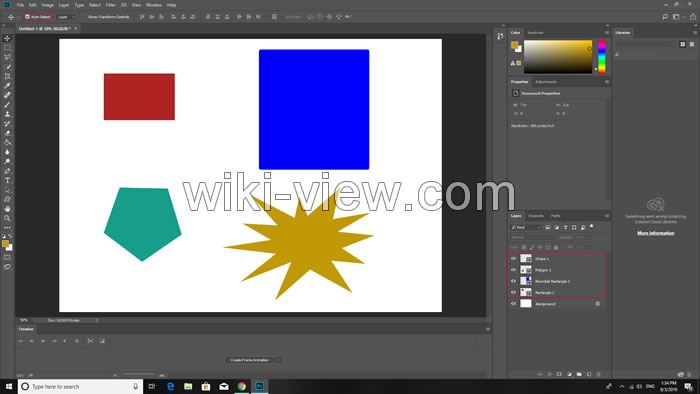Filter layers by pixel layers icon

tap(548, 228)
